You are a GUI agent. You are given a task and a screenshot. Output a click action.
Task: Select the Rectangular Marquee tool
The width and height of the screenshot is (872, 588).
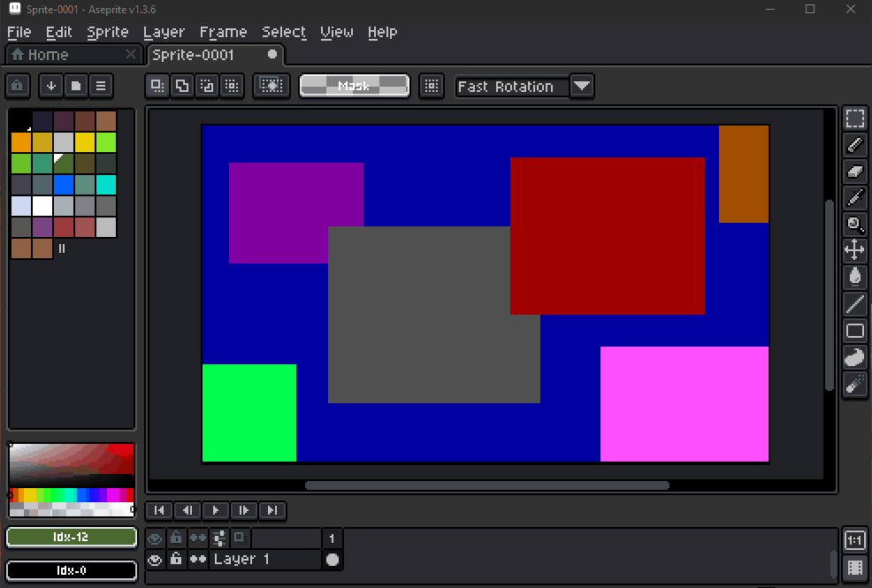pos(854,118)
